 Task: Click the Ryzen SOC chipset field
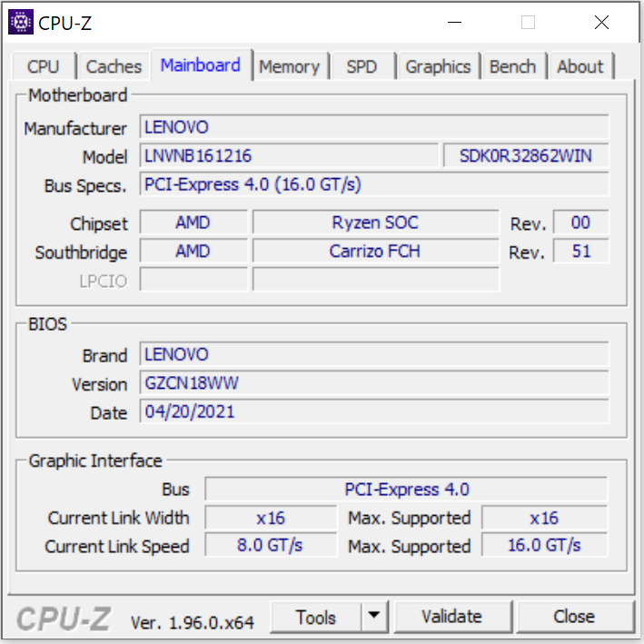point(375,223)
